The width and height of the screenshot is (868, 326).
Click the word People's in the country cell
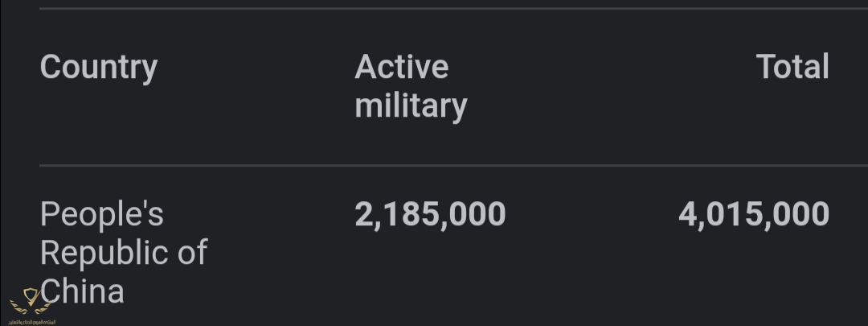coord(102,214)
